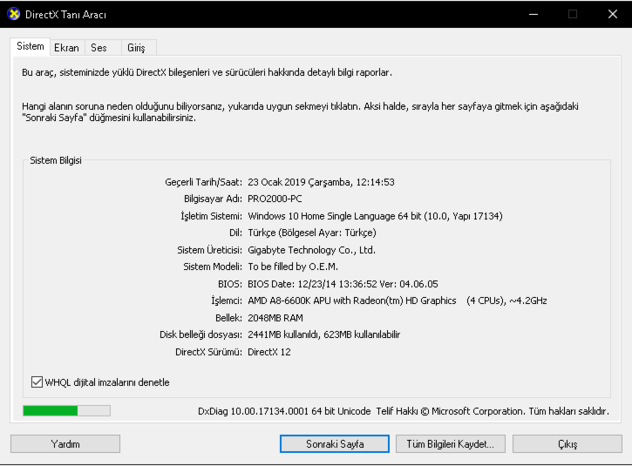
Task: Click the Geçerli Tarih/Saat label
Action: point(204,182)
